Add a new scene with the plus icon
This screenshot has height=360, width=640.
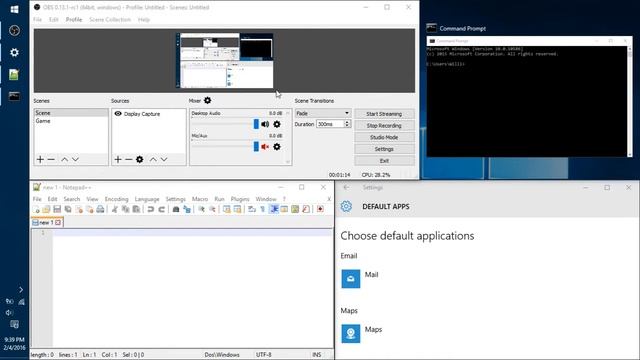[x=40, y=159]
